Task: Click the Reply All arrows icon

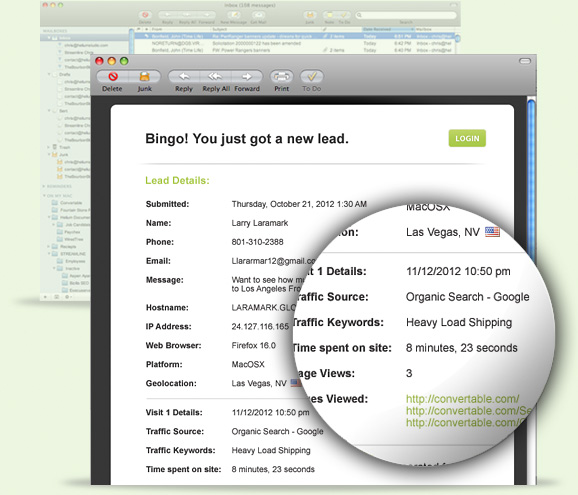Action: (215, 76)
